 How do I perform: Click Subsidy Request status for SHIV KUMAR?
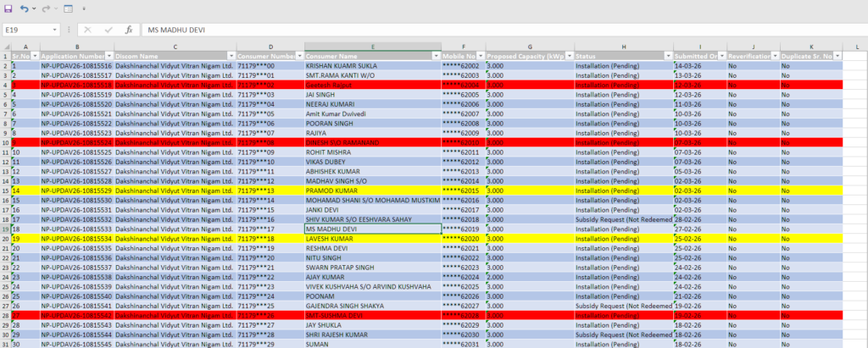pos(624,219)
